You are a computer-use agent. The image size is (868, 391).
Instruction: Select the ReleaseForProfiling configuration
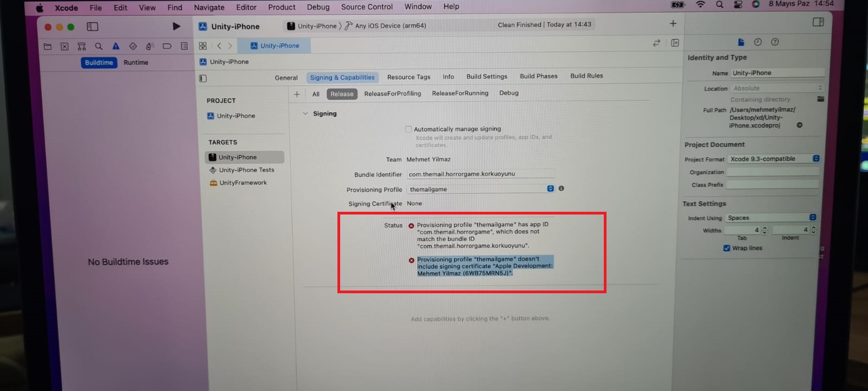[x=392, y=93]
